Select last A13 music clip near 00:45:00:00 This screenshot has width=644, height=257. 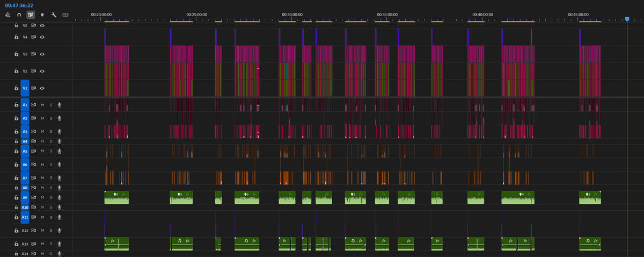click(x=590, y=244)
